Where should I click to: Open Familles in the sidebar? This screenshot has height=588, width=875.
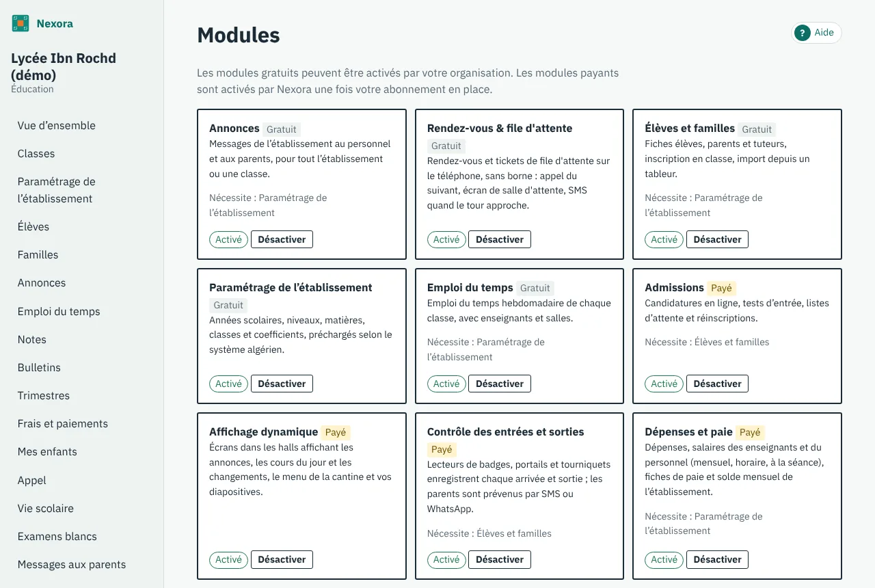tap(38, 254)
